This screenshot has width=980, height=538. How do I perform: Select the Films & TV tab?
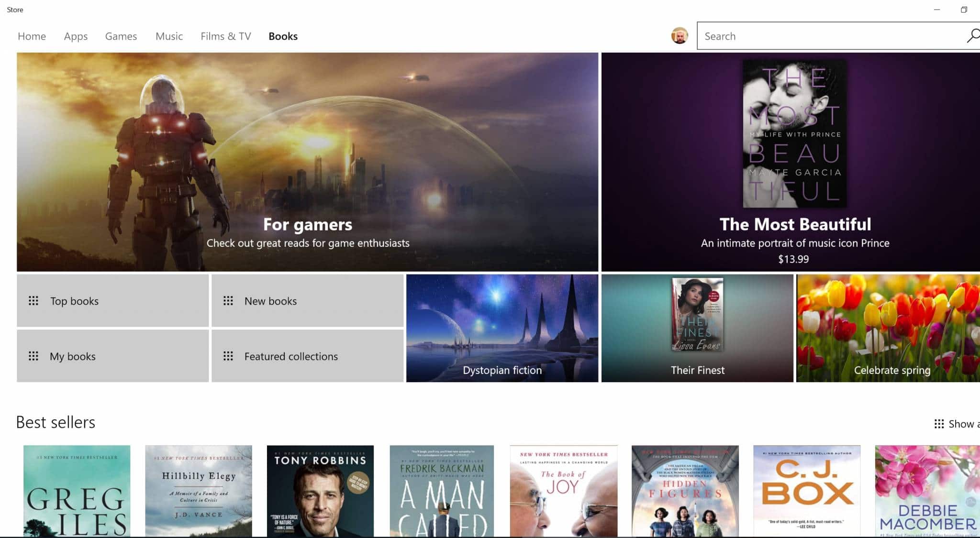coord(225,36)
